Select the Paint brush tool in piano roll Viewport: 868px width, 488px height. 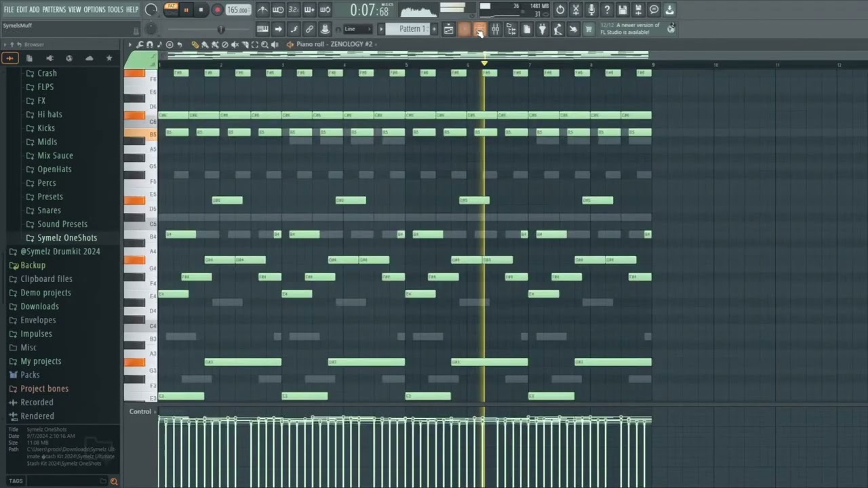(x=205, y=45)
